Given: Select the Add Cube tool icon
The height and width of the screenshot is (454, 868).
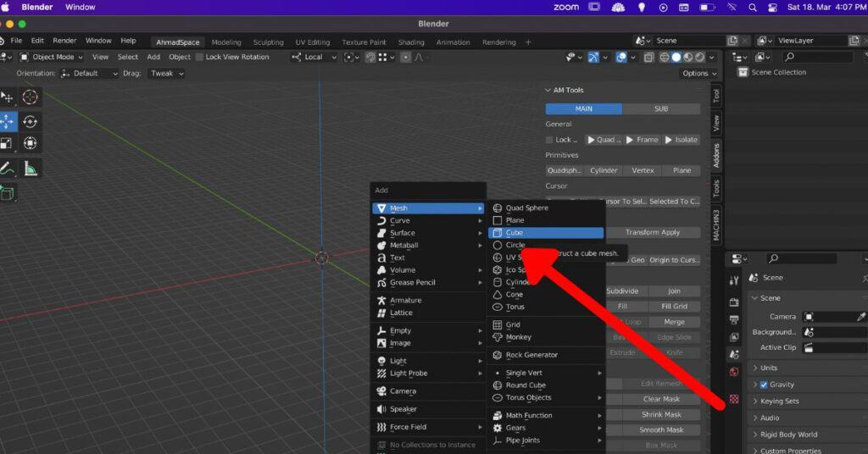Looking at the screenshot, I should pos(7,193).
